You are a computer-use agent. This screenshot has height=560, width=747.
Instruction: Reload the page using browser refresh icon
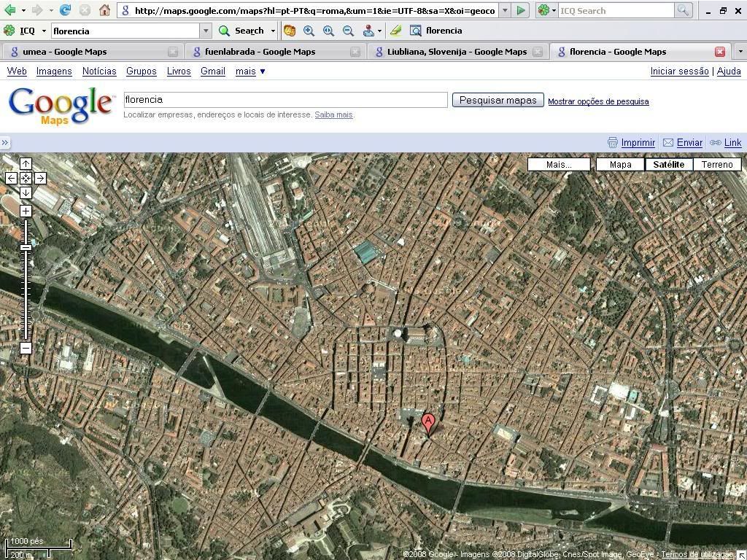tap(66, 10)
